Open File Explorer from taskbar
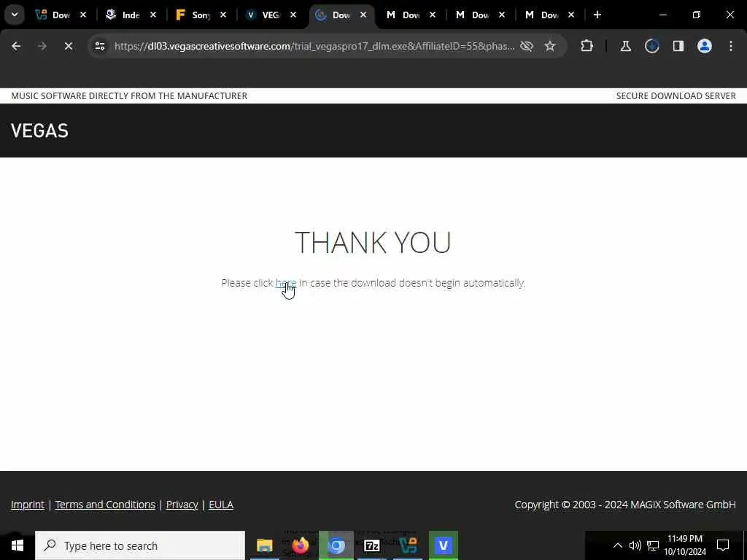Viewport: 747px width, 560px height. coord(264,545)
